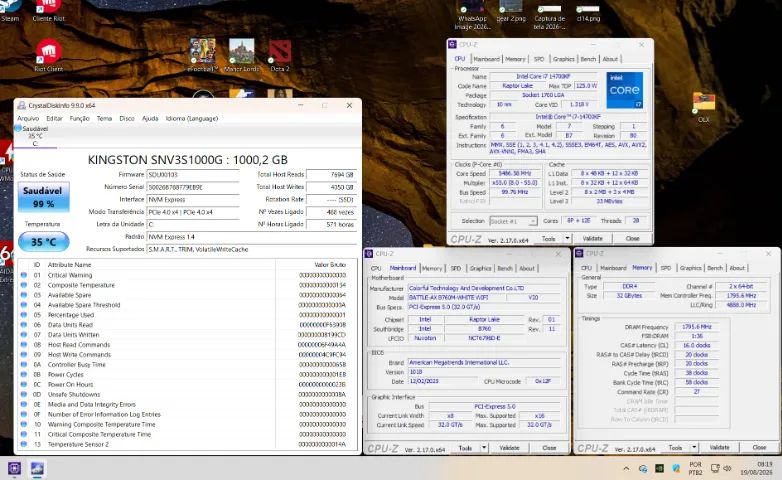The image size is (782, 480).
Task: Open Tools dropdown arrow in CPU-Z Memory window
Action: [694, 448]
